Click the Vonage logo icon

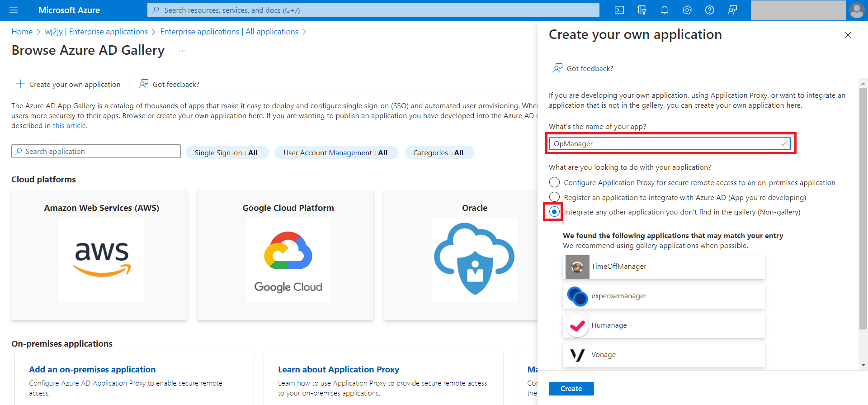[577, 355]
